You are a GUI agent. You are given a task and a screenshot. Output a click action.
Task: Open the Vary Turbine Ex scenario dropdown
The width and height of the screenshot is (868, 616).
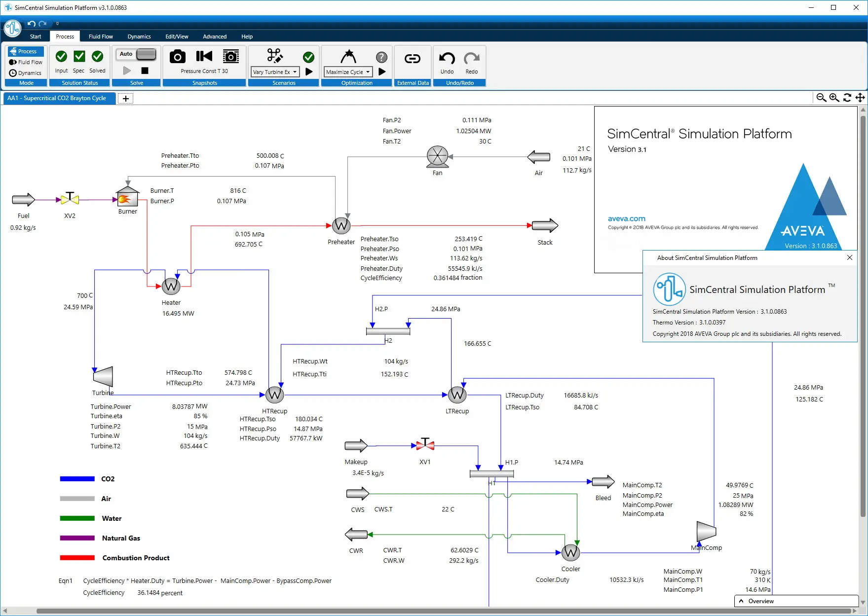coord(275,72)
